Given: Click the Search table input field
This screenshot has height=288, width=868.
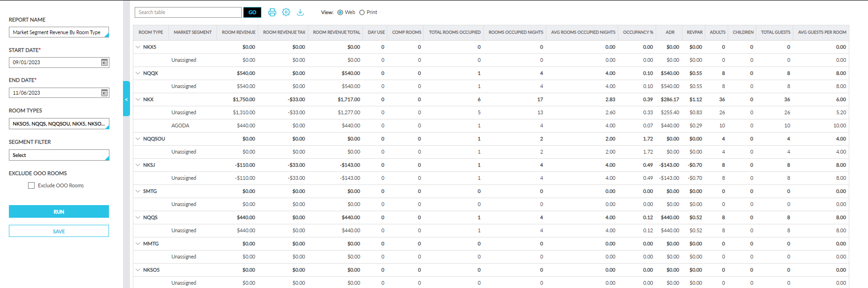Looking at the screenshot, I should click(188, 12).
